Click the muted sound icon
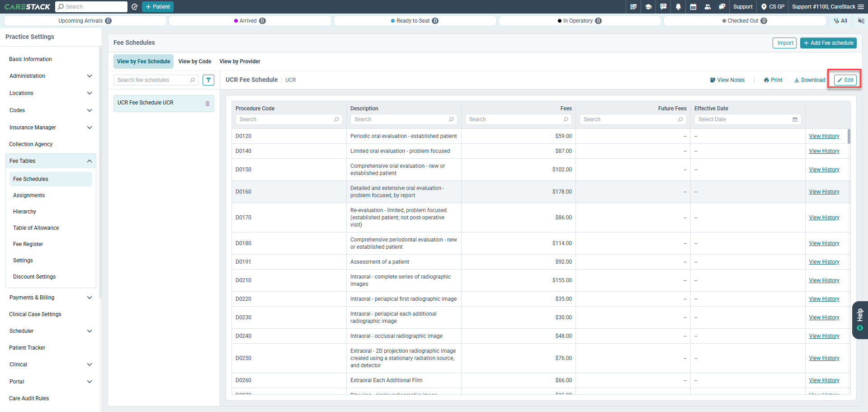Image resolution: width=868 pixels, height=412 pixels. [x=861, y=21]
